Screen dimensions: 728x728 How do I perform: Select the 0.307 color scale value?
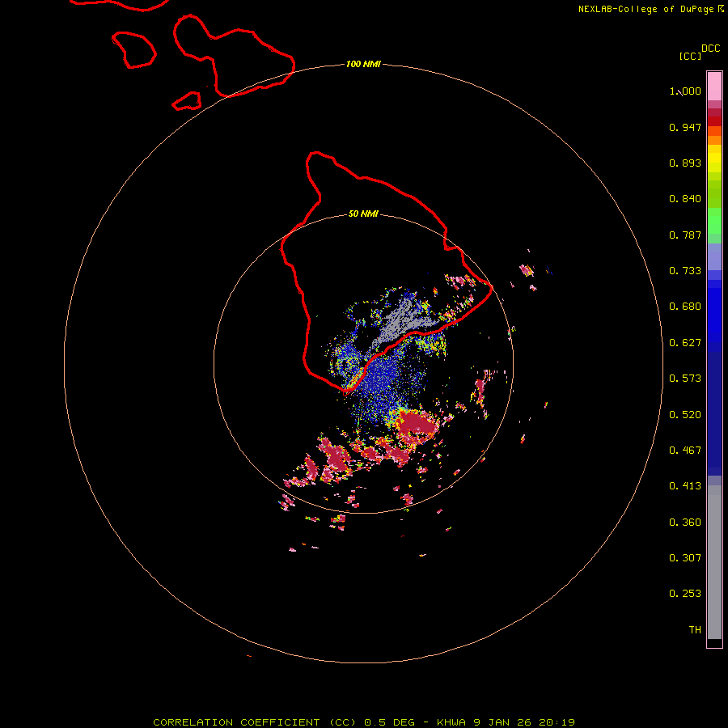pyautogui.click(x=685, y=558)
